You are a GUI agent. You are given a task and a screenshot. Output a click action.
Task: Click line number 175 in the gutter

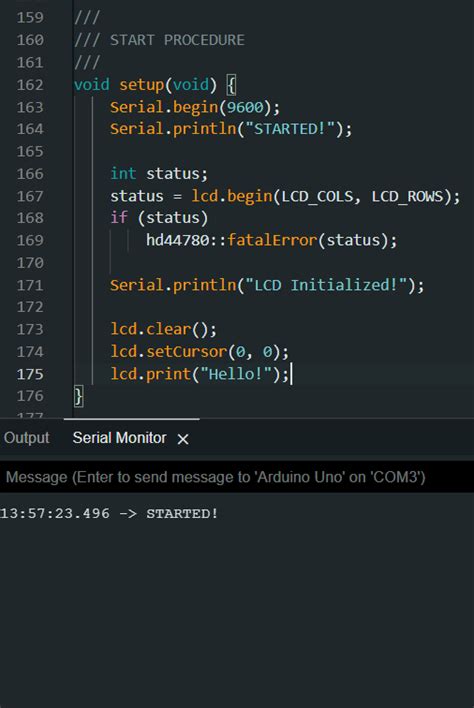click(30, 374)
